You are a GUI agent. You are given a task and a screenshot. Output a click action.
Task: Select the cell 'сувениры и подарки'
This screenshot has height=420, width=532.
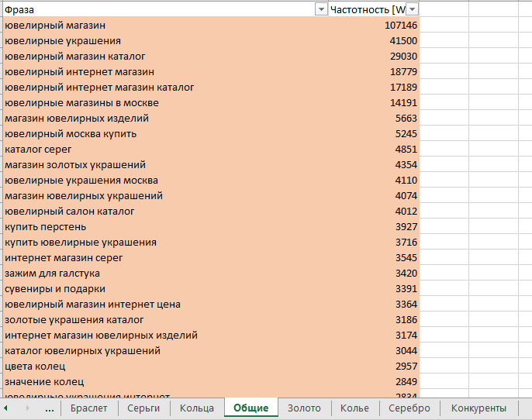tap(55, 289)
